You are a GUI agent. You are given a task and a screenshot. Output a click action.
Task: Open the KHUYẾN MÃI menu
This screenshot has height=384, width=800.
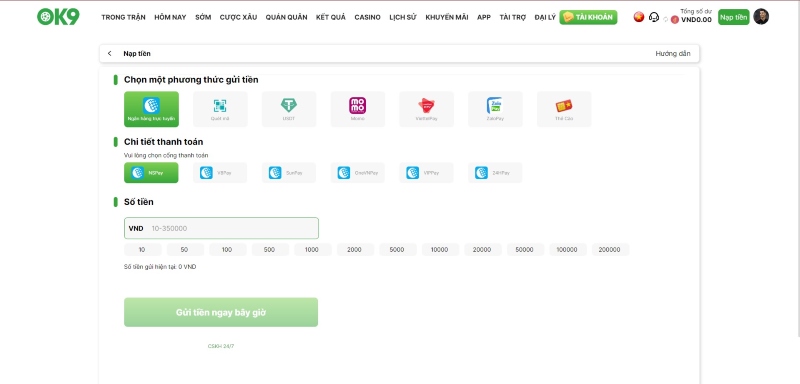[446, 17]
